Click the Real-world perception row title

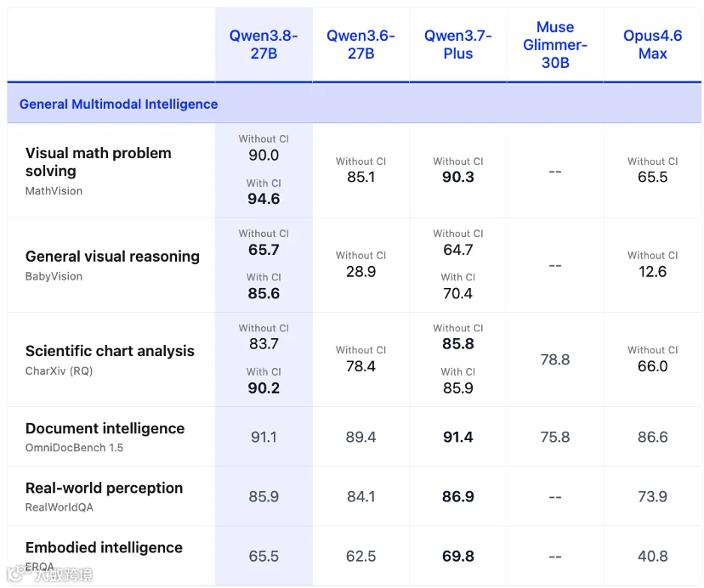pyautogui.click(x=104, y=488)
